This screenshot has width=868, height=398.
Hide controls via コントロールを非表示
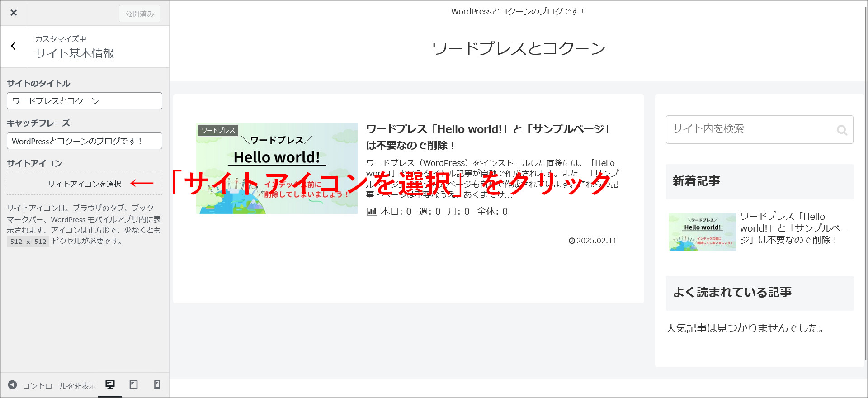pos(59,385)
